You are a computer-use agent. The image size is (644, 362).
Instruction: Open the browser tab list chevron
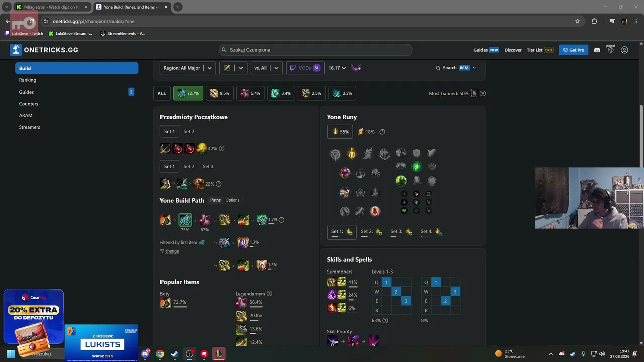click(x=7, y=7)
